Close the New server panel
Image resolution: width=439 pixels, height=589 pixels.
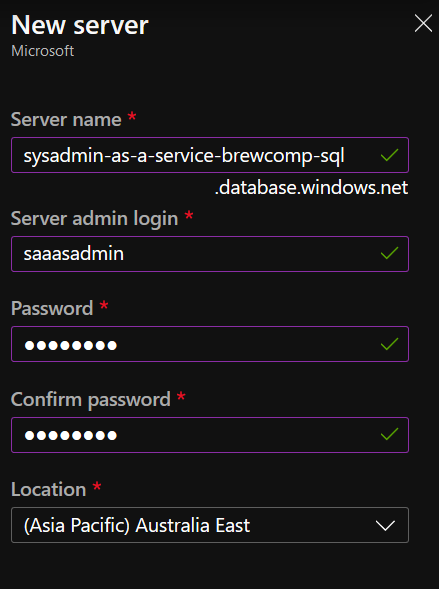tap(423, 23)
